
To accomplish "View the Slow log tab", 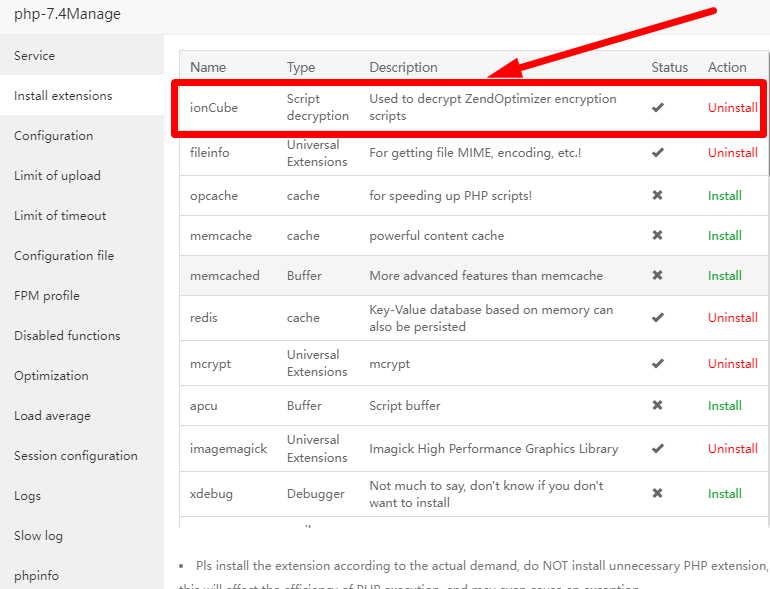I will (x=39, y=536).
